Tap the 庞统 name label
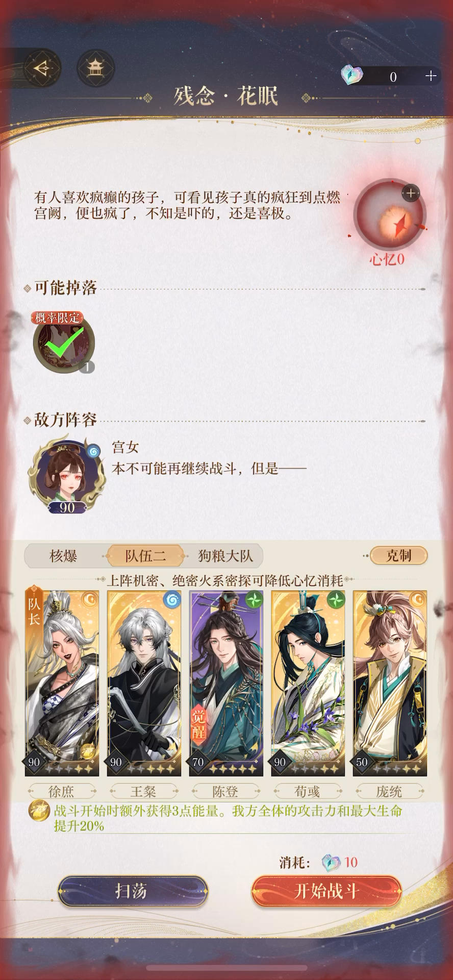 [389, 792]
